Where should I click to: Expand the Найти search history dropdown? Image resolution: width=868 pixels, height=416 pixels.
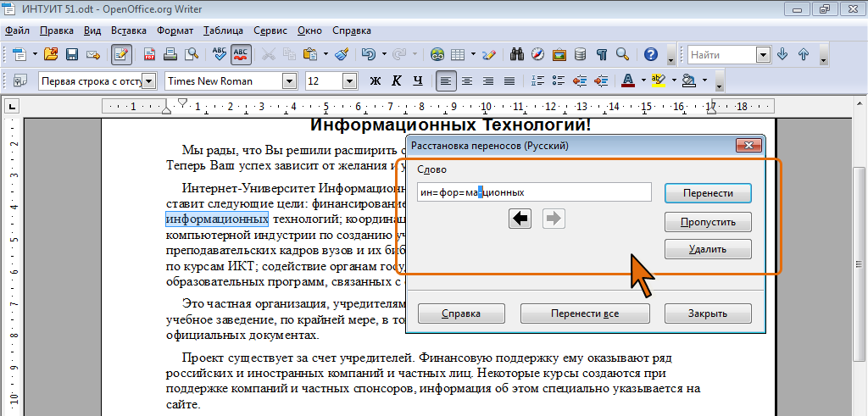(x=764, y=54)
